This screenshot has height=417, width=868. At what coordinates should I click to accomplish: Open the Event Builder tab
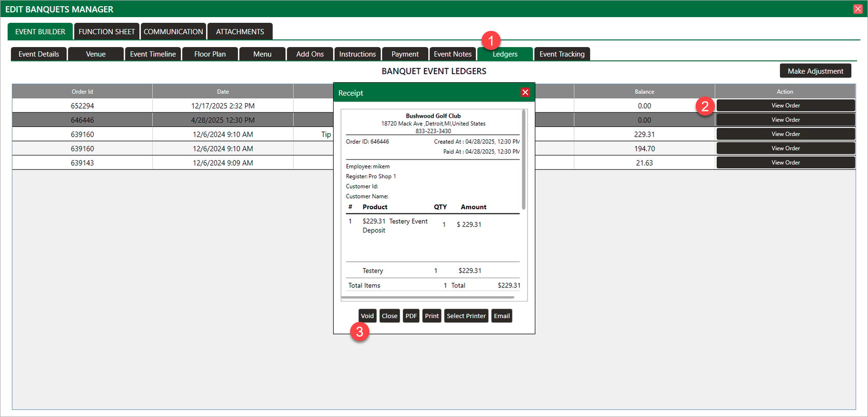tap(40, 32)
